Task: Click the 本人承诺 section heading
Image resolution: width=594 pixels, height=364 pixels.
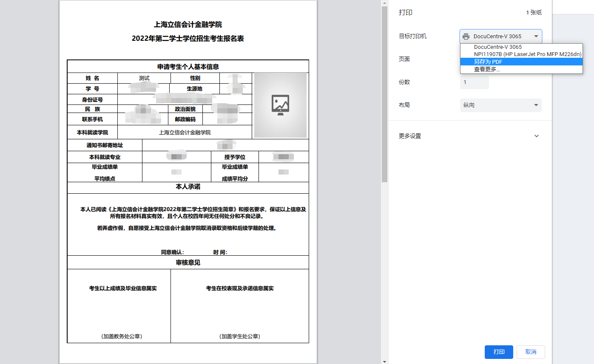Action: 188,187
